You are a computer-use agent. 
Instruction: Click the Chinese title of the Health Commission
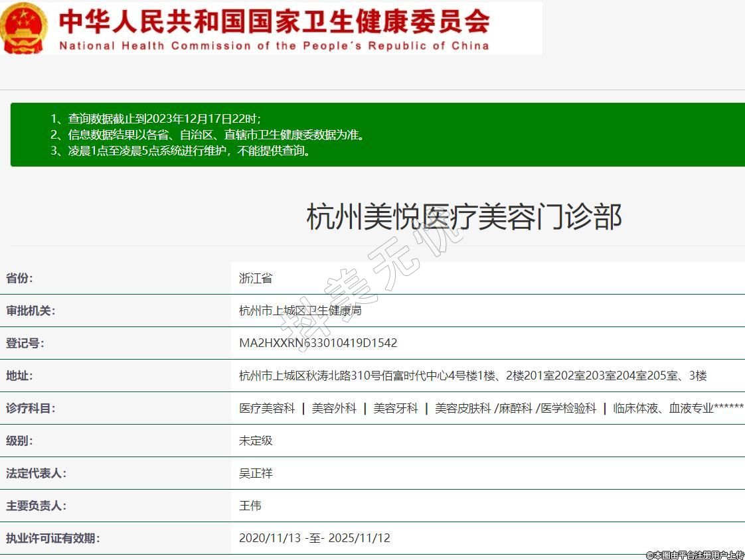coord(274,21)
